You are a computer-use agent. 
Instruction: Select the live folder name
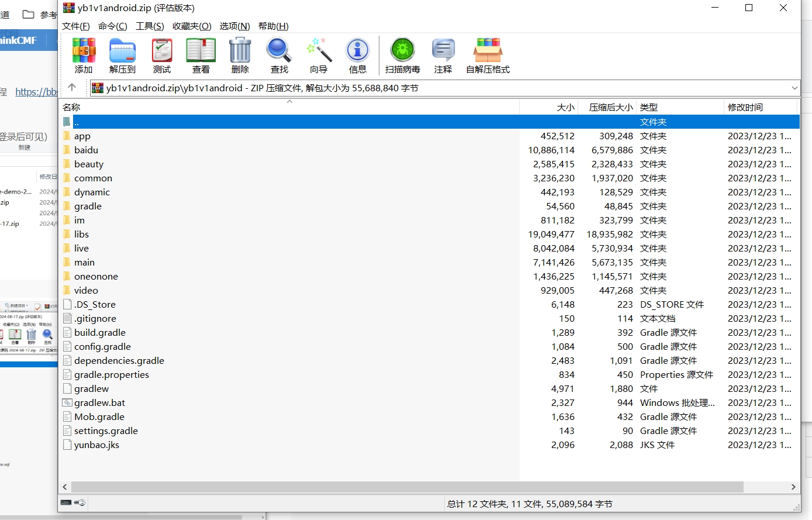coord(81,248)
